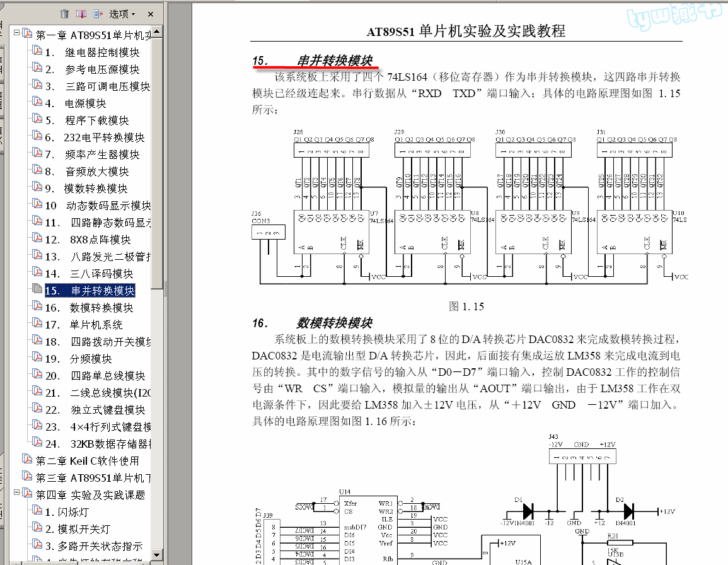The image size is (728, 565).
Task: Click the bookmark icon beside 四路拨动开关模块
Action: pos(37,340)
